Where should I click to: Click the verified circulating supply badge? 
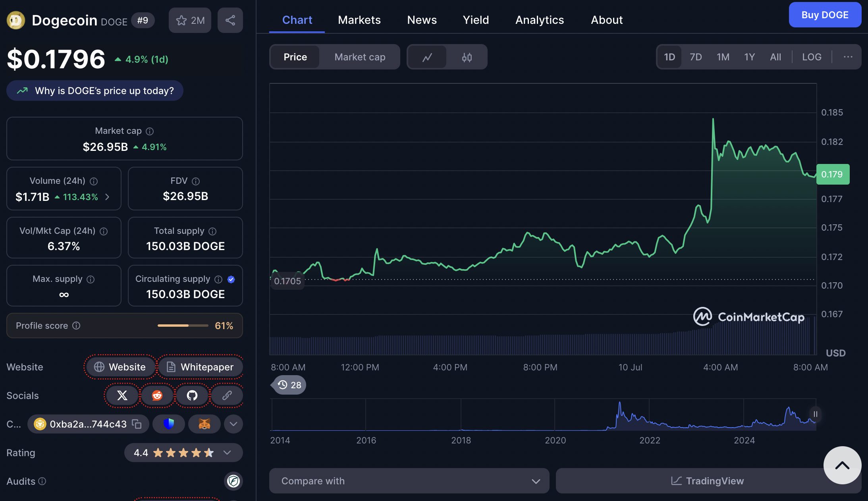231,279
